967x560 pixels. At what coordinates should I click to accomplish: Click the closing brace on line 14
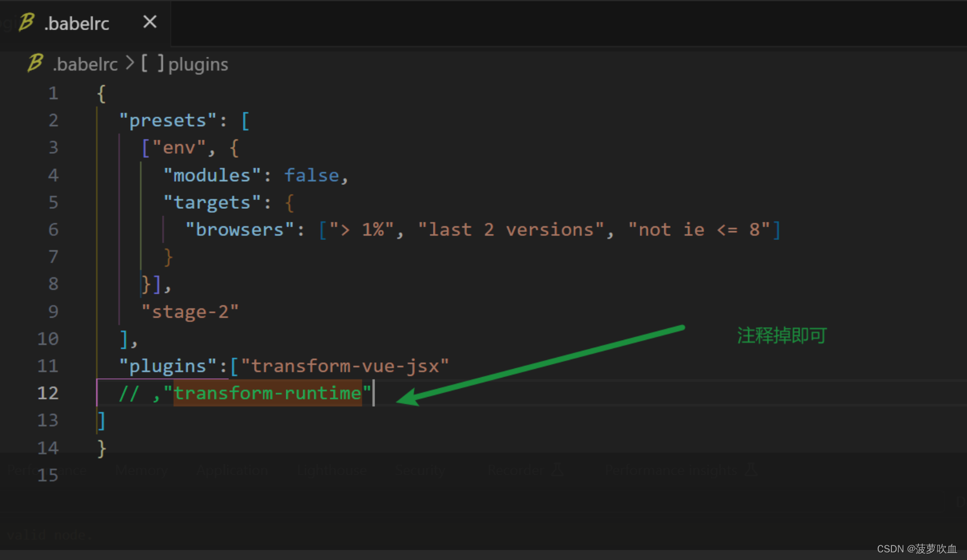(102, 449)
